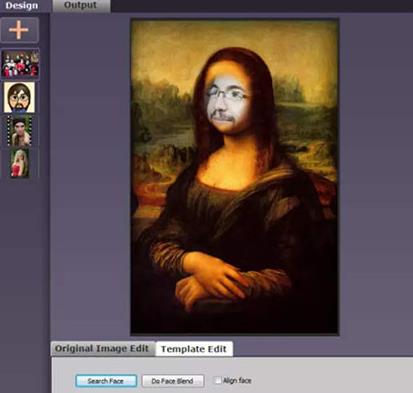Select the group photo thumbnail
This screenshot has width=413, height=393.
pyautogui.click(x=20, y=64)
